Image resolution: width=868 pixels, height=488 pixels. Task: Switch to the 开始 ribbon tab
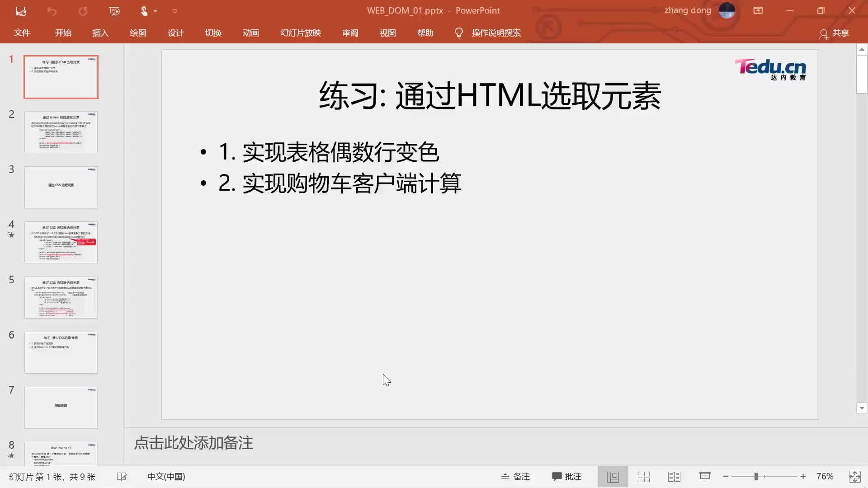point(63,33)
